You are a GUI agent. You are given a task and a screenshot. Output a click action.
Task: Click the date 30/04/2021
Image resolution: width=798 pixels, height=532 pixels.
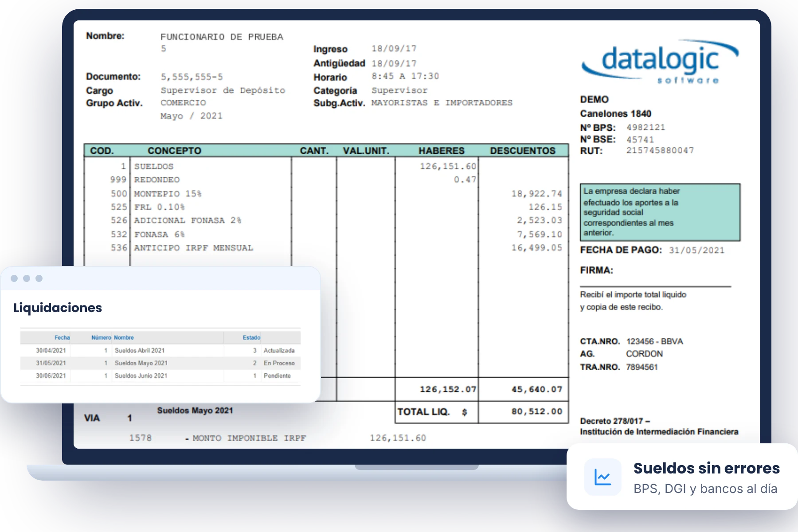click(x=51, y=351)
